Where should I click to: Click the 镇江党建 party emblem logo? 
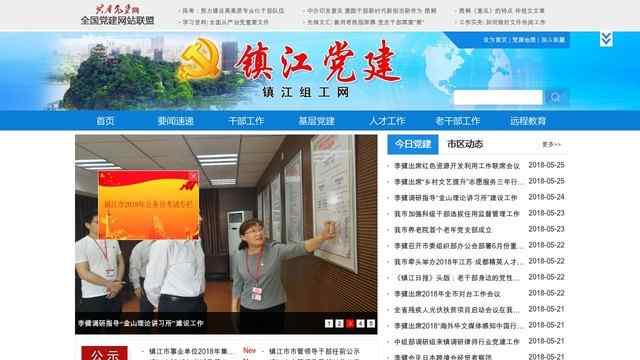199,59
